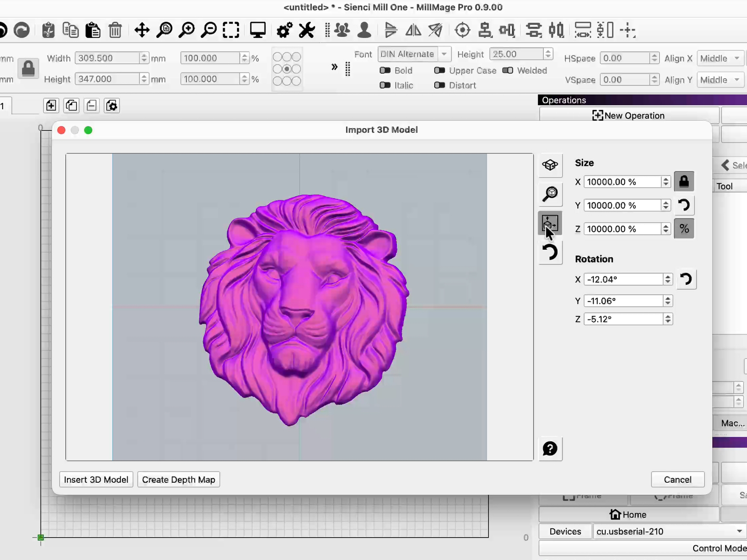Open the gears settings icon
The image size is (747, 560).
pyautogui.click(x=284, y=31)
